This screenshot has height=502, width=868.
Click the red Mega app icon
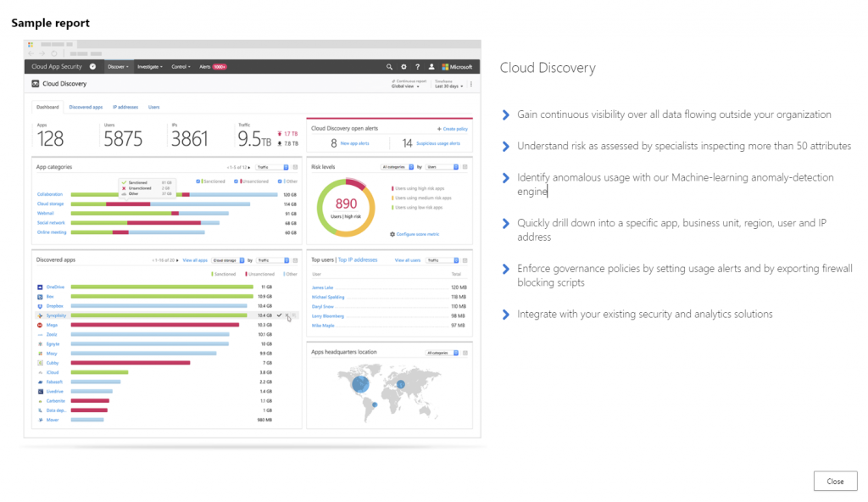tap(40, 325)
